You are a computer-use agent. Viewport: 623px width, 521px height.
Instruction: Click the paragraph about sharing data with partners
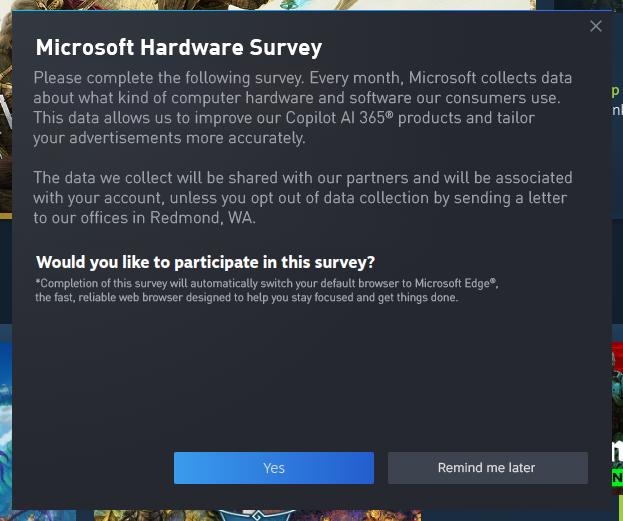(x=303, y=198)
